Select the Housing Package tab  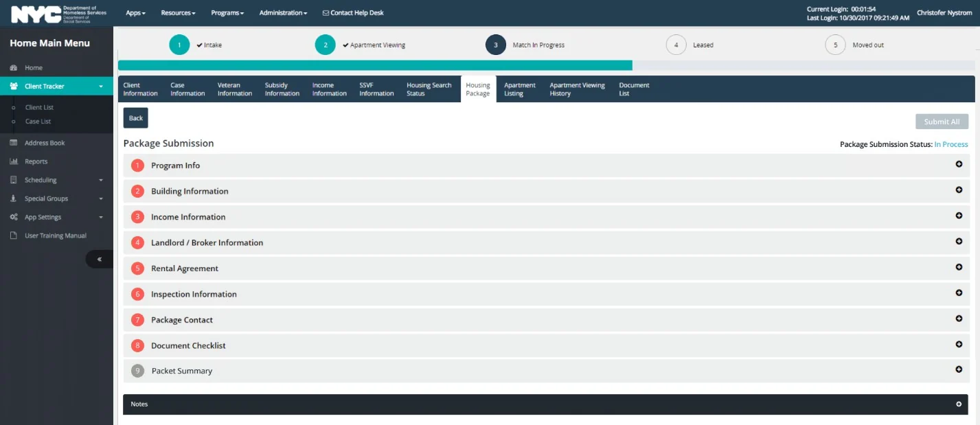pyautogui.click(x=478, y=89)
